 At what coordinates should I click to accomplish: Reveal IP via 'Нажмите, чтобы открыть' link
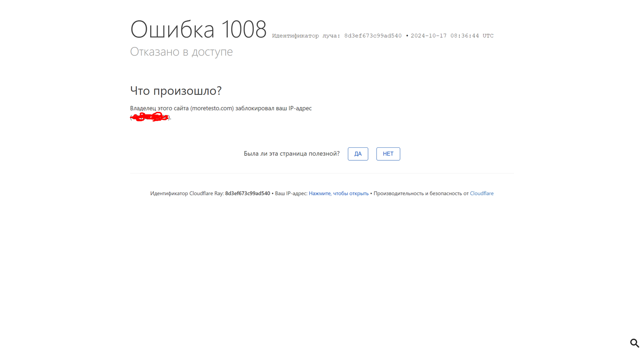(338, 193)
